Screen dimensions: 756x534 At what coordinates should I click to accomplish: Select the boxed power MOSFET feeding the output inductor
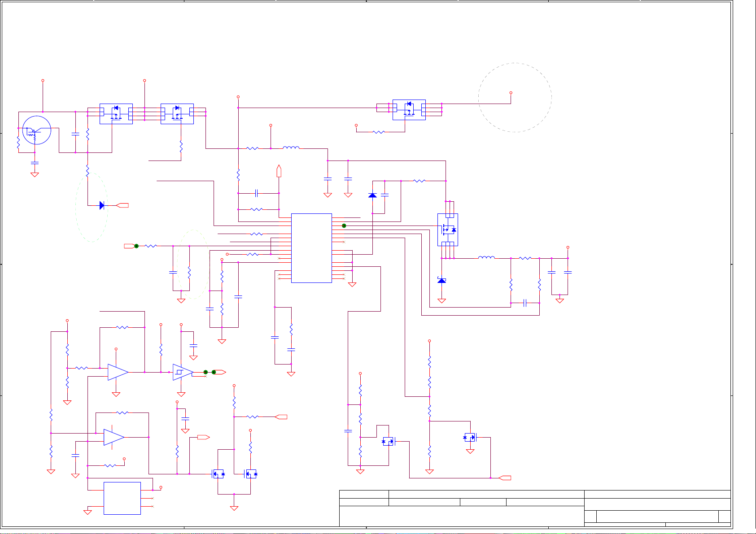(448, 230)
